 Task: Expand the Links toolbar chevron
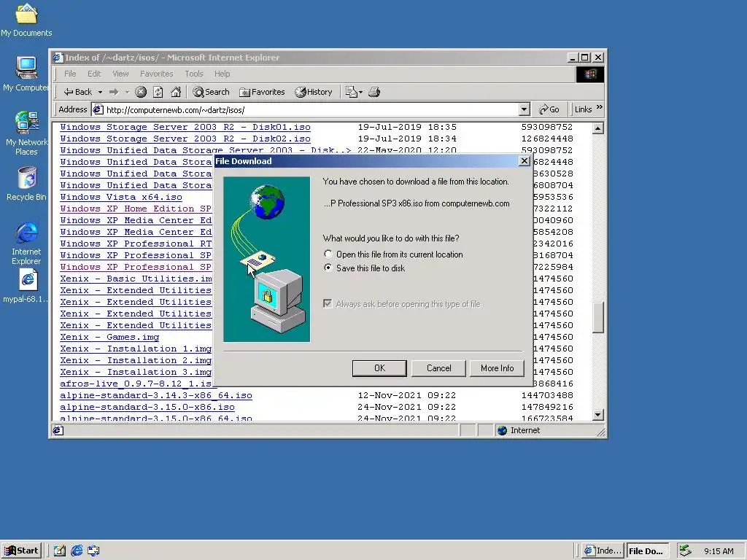(600, 108)
